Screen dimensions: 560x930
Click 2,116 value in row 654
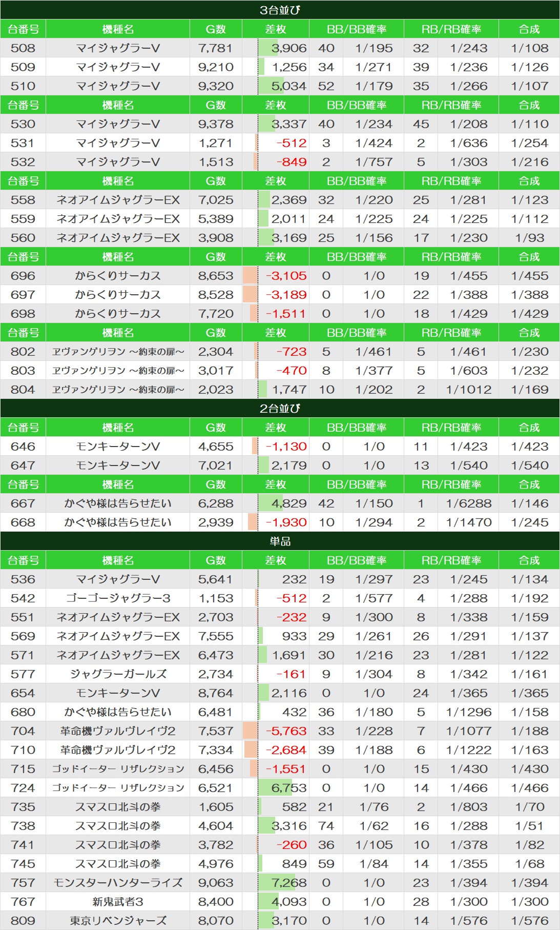289,693
